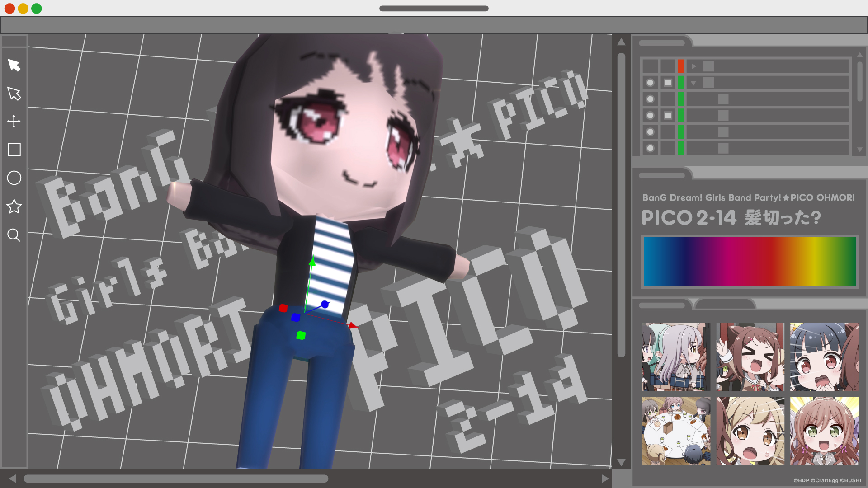The width and height of the screenshot is (868, 488).
Task: Open thumbnail of shouting blonde girl
Action: (750, 431)
